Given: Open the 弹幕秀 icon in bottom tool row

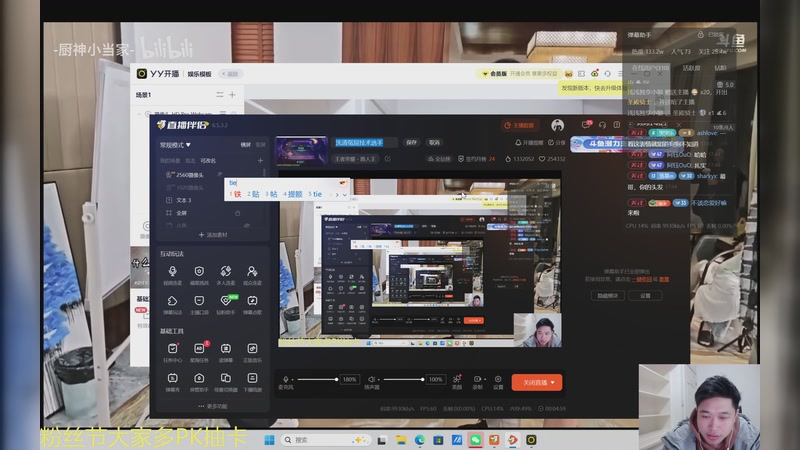Looking at the screenshot, I should pos(172,378).
